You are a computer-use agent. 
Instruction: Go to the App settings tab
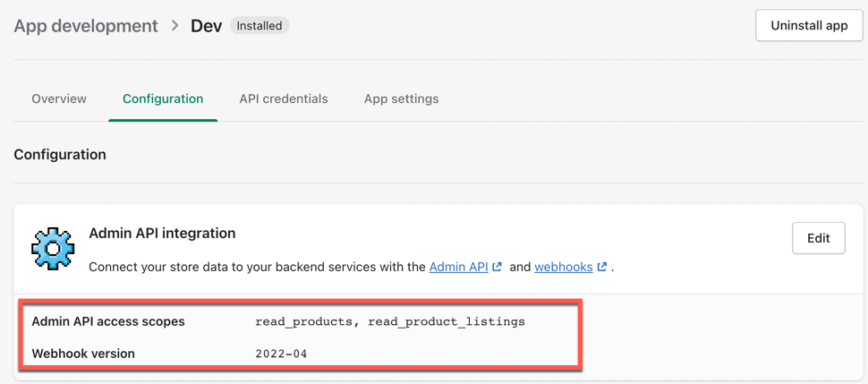pos(401,98)
